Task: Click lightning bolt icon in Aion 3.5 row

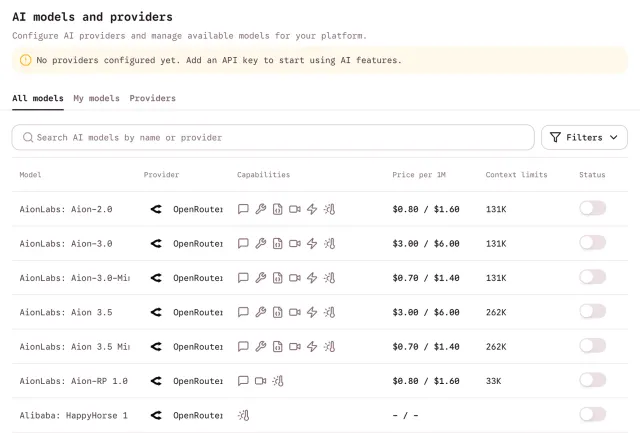Action: (312, 312)
